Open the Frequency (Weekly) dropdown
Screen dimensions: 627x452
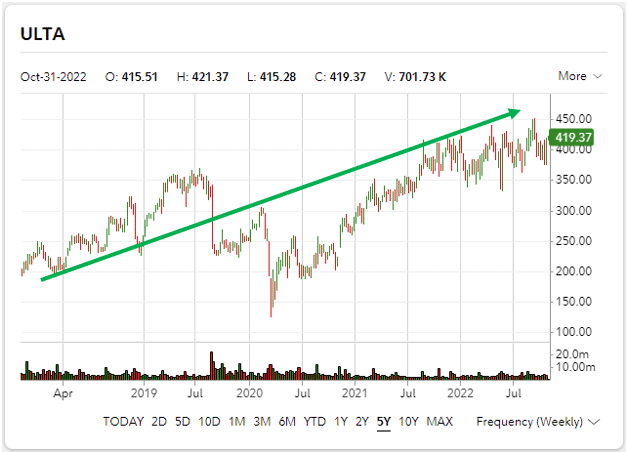[x=538, y=422]
